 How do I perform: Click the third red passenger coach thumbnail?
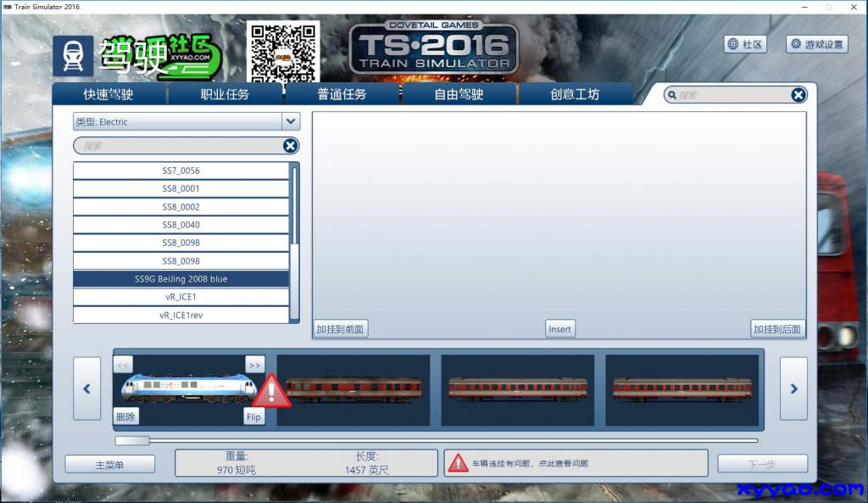(x=682, y=390)
